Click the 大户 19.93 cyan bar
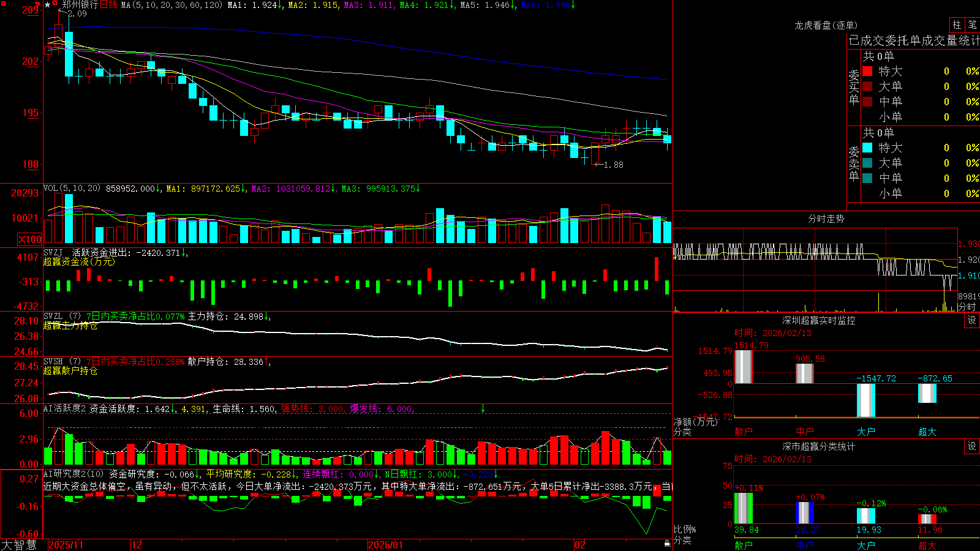The width and height of the screenshot is (980, 551). pos(866,516)
